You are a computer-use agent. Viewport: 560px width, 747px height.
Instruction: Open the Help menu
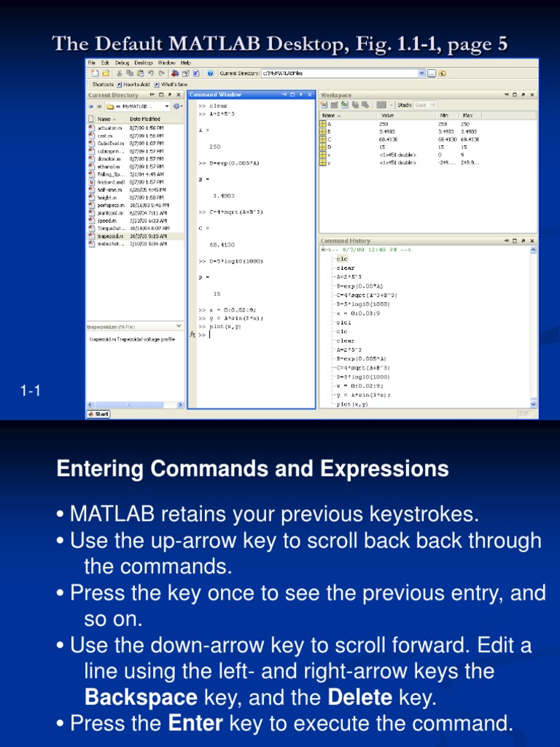pos(186,63)
